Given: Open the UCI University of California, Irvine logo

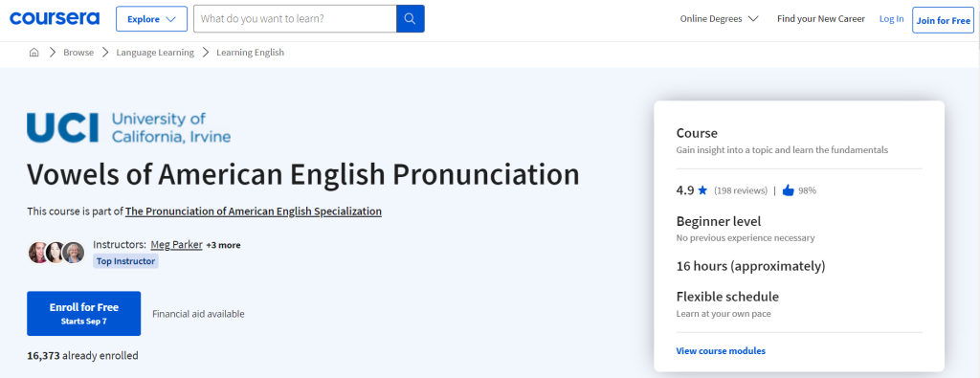Looking at the screenshot, I should coord(129,127).
